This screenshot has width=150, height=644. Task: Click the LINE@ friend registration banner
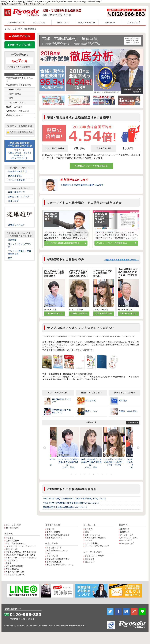pos(23,591)
